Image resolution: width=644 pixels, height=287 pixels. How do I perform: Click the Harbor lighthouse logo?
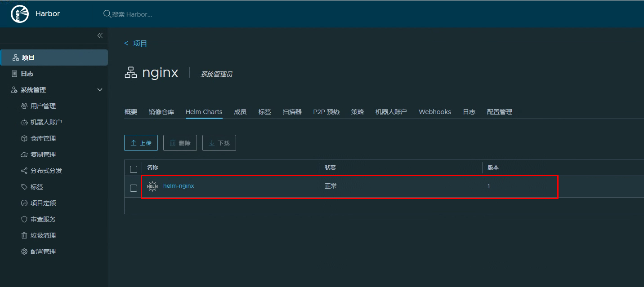click(20, 14)
